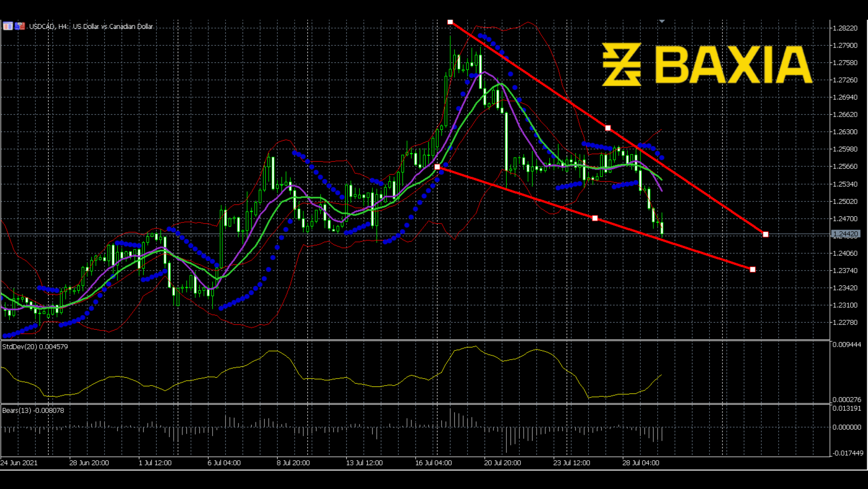The height and width of the screenshot is (489, 868).
Task: Toggle the One Click Trading panel icon
Action: click(x=20, y=26)
